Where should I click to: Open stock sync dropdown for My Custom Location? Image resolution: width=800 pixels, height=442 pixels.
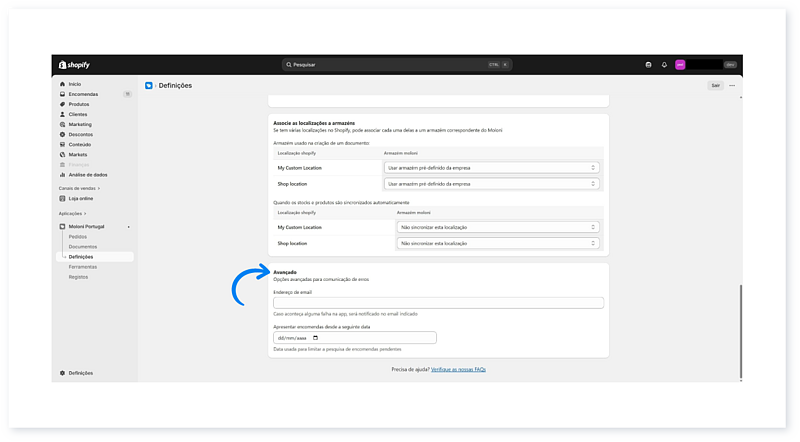point(498,227)
